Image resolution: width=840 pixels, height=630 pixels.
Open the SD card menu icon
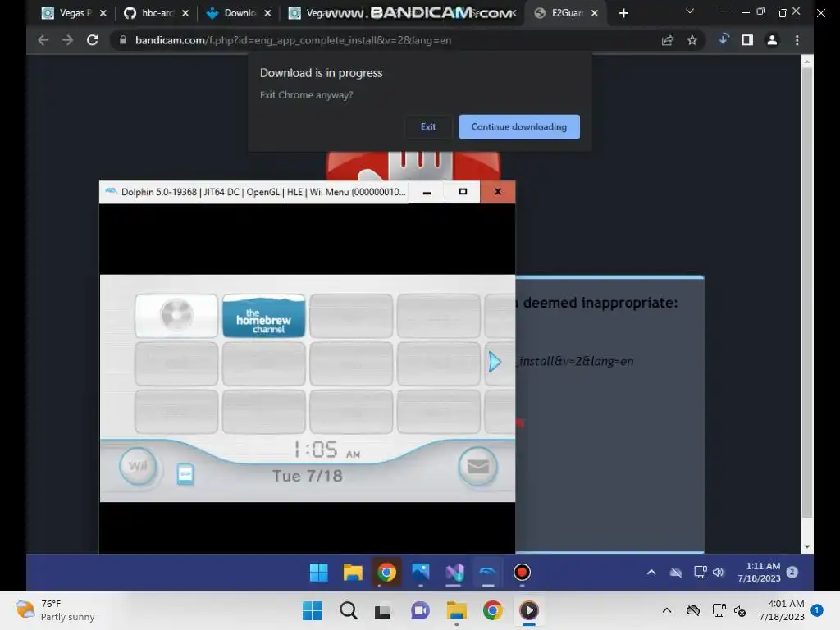point(185,475)
